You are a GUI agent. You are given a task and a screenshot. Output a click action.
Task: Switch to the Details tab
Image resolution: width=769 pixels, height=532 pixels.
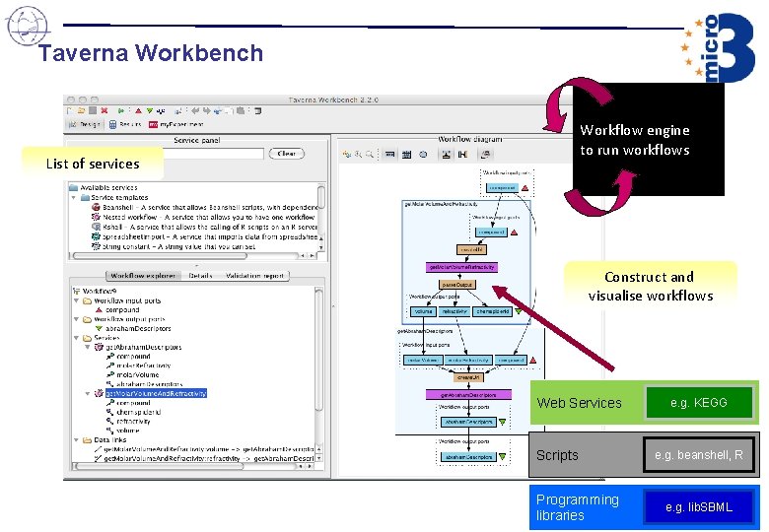pyautogui.click(x=200, y=276)
